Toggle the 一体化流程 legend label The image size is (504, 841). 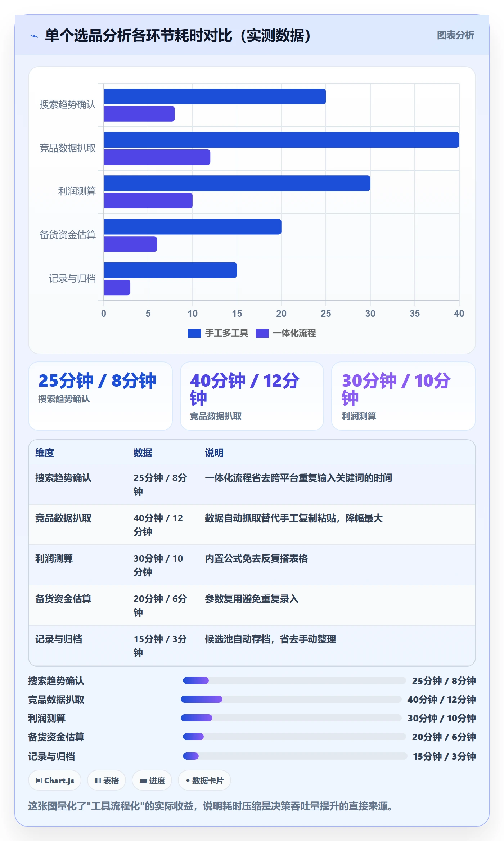[294, 333]
